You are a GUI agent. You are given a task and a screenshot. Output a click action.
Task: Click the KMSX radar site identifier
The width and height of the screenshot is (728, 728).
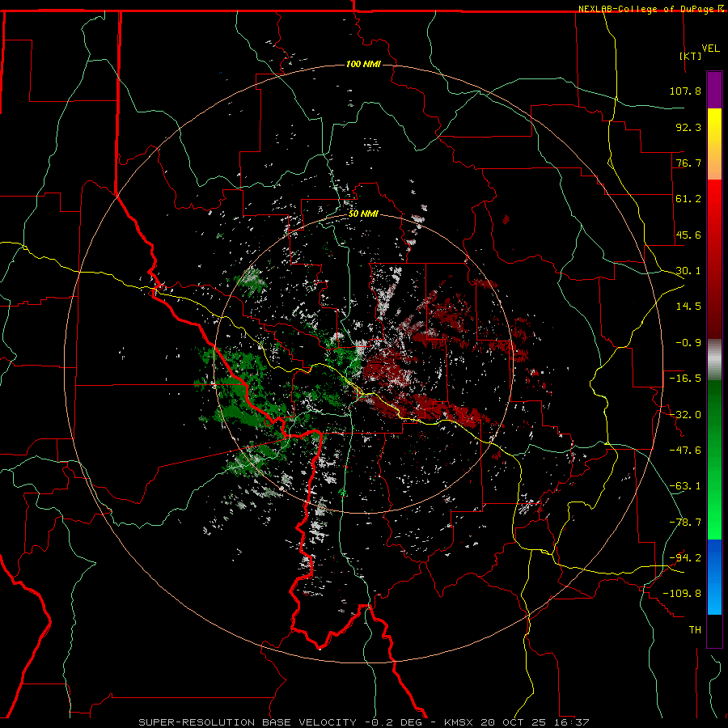coord(459,722)
